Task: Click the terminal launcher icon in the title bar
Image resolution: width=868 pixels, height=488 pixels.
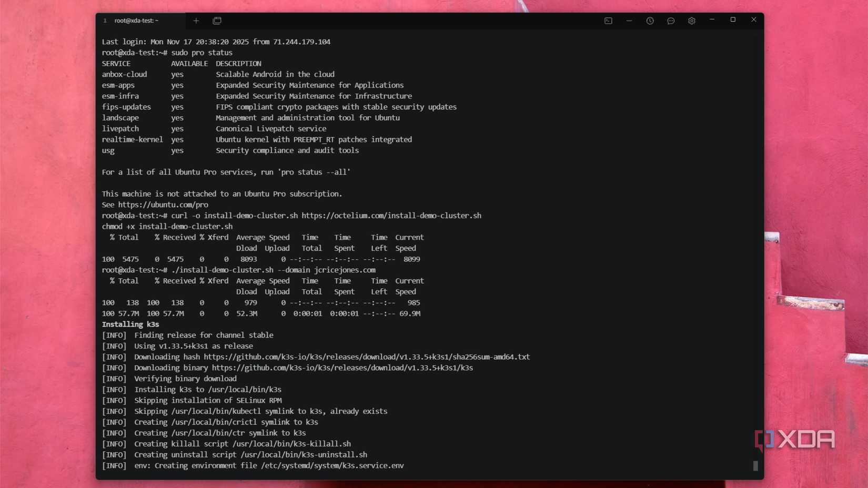Action: pos(608,21)
